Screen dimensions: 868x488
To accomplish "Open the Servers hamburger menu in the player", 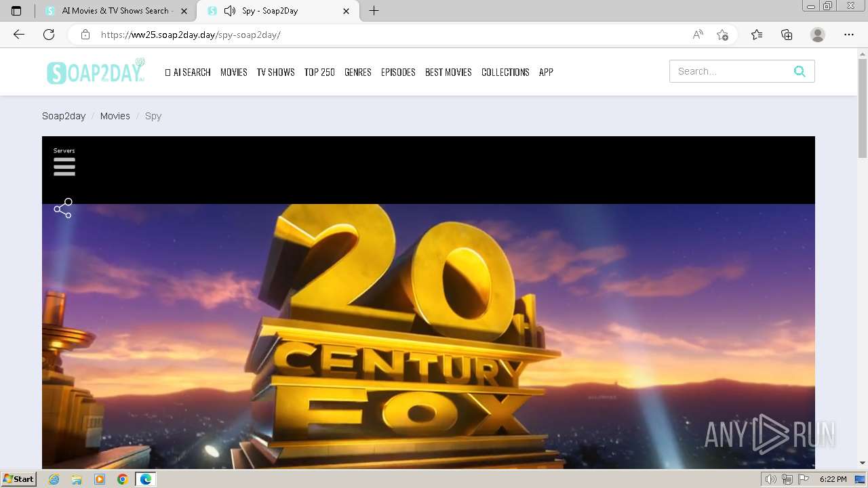I will coord(64,166).
